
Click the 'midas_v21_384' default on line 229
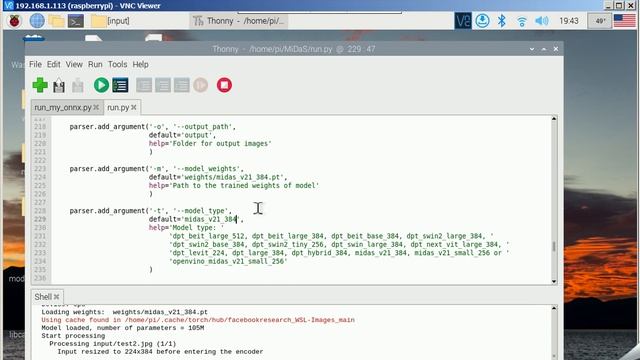click(x=211, y=219)
